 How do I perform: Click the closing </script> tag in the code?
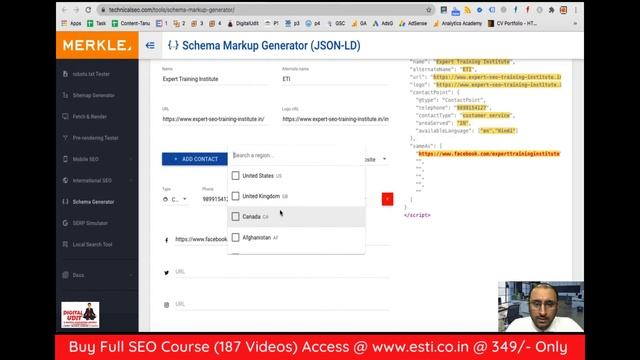[x=417, y=215]
